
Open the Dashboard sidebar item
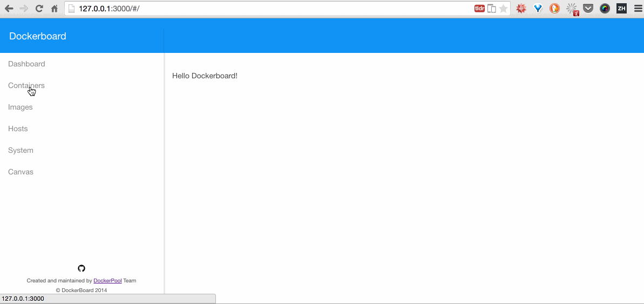tap(26, 64)
